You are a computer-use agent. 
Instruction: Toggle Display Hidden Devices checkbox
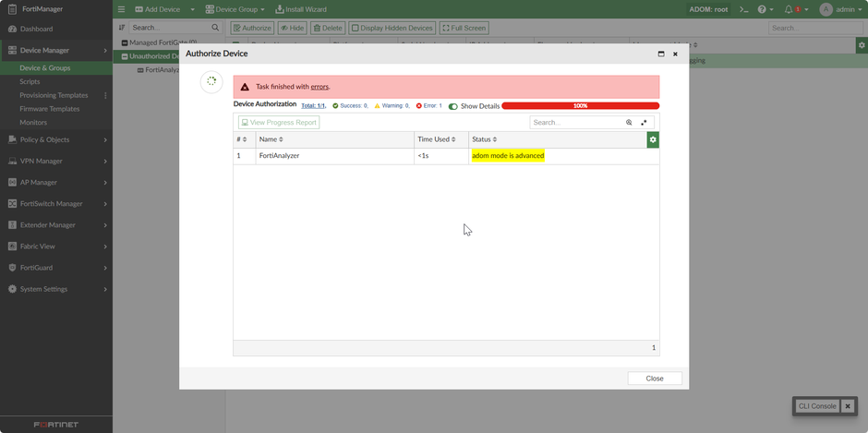(x=355, y=28)
